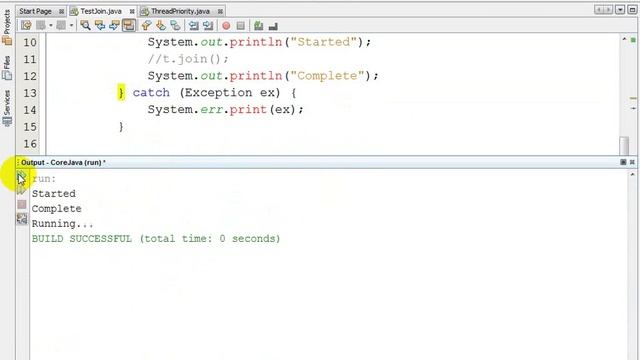The image size is (640, 360).
Task: Click Next Bookmark toolbar icon
Action: pyautogui.click(x=161, y=26)
